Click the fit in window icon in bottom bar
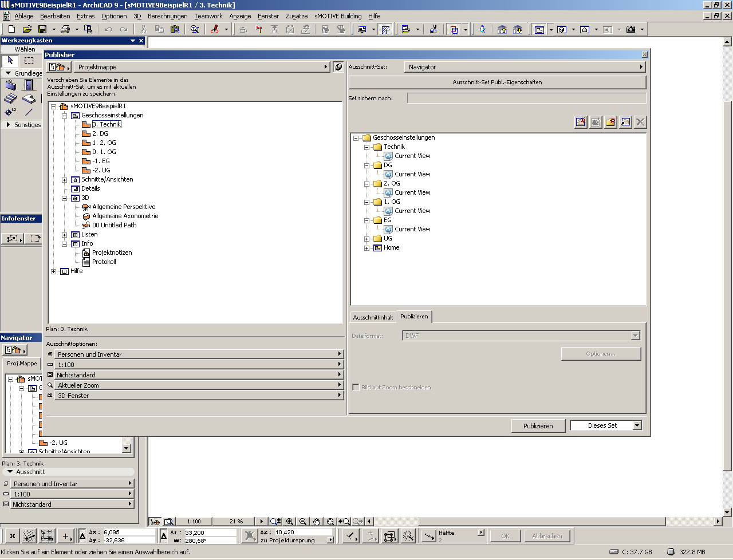The height and width of the screenshot is (560, 733). pos(330,522)
